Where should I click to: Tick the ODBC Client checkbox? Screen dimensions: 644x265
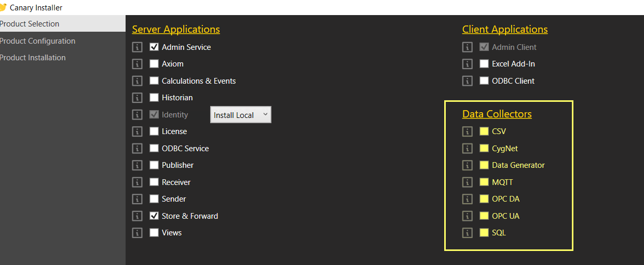pos(484,81)
